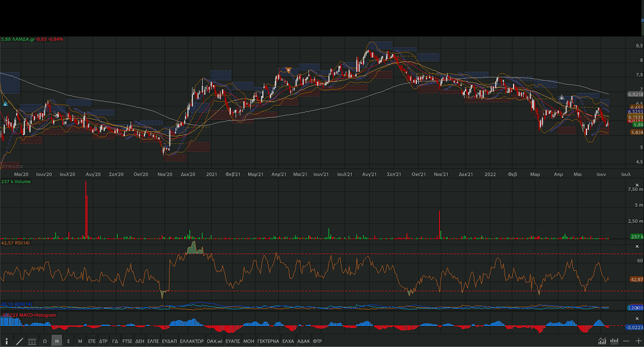
Task: Zoom out with the minus icon
Action: point(625,341)
